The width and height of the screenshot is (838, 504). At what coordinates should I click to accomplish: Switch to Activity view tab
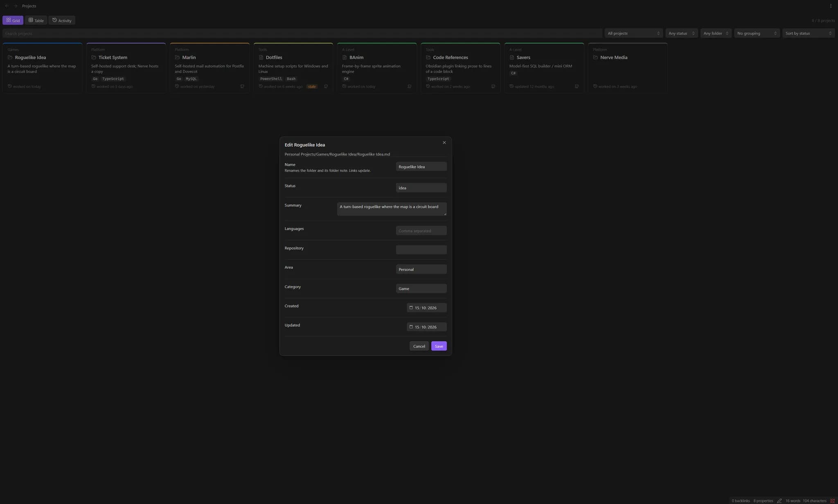pyautogui.click(x=62, y=20)
